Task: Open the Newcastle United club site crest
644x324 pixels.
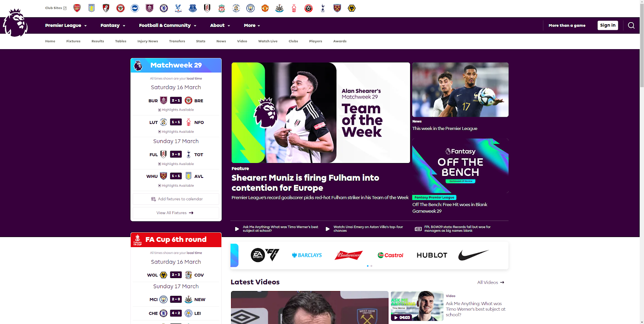Action: pos(279,8)
